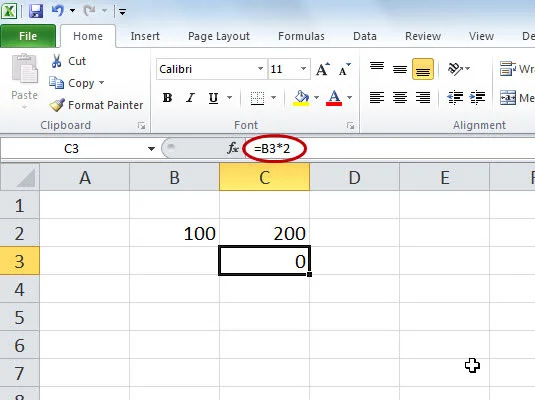Click the Increase Font Size icon
This screenshot has height=400, width=535.
pyautogui.click(x=322, y=69)
